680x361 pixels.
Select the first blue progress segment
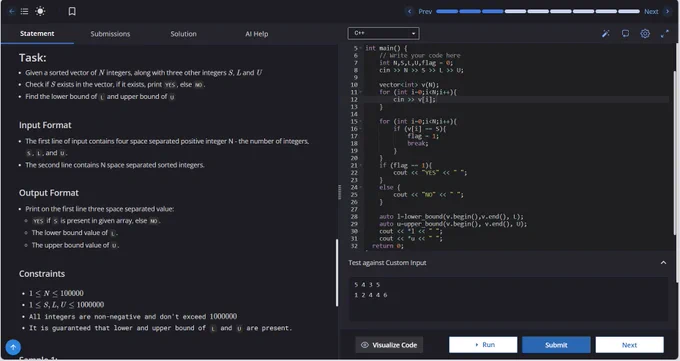tap(447, 12)
